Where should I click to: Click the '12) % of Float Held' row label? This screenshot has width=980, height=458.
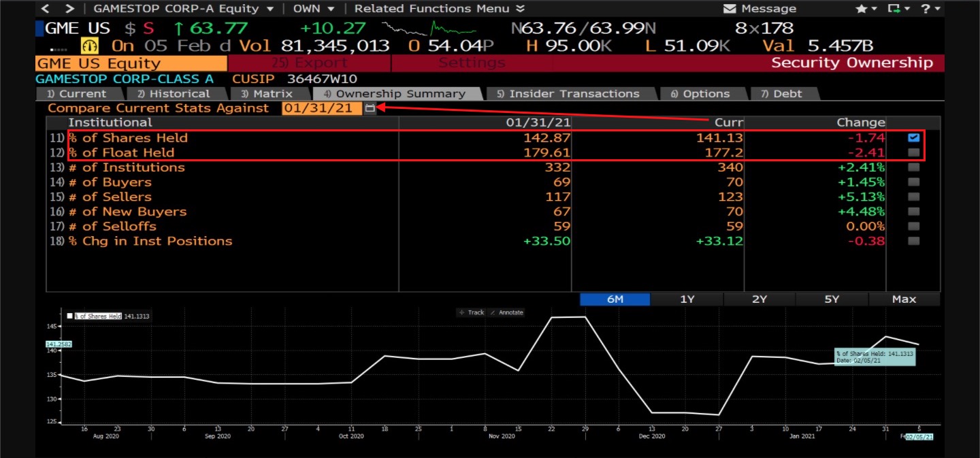coord(111,152)
